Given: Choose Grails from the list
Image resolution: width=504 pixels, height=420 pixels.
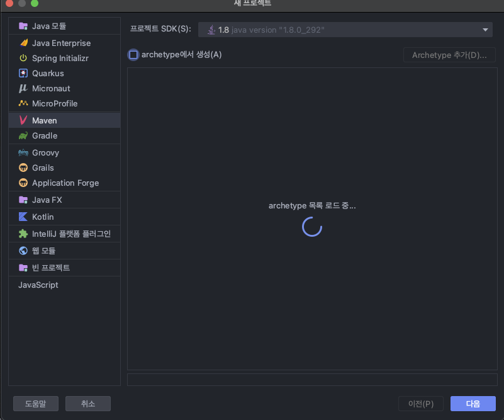Looking at the screenshot, I should tap(65, 168).
